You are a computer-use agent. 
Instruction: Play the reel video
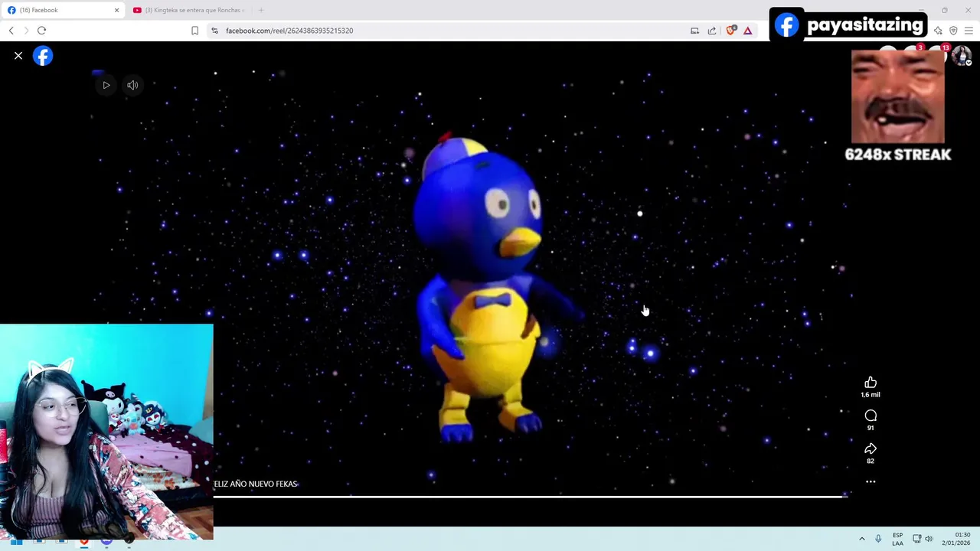[x=106, y=85]
